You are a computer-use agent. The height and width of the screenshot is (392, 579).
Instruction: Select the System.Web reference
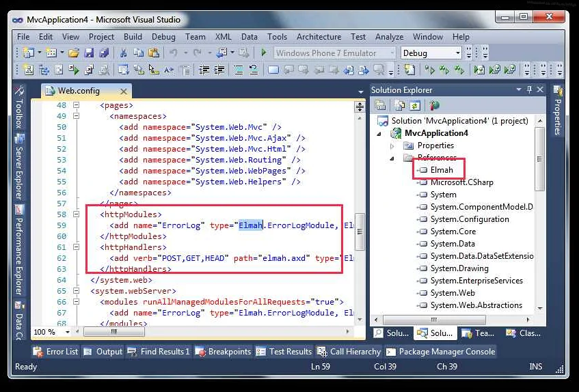click(x=453, y=293)
